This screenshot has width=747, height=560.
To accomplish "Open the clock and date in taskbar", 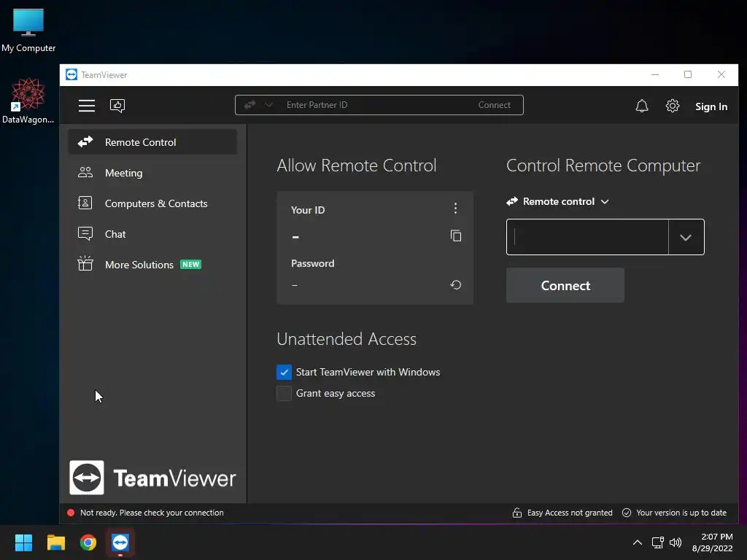I will pos(713,542).
